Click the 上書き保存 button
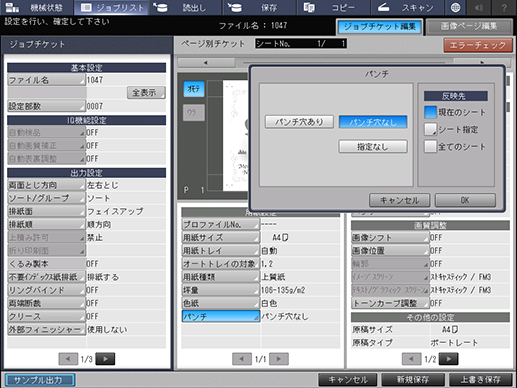The width and height of the screenshot is (517, 388). point(481,380)
